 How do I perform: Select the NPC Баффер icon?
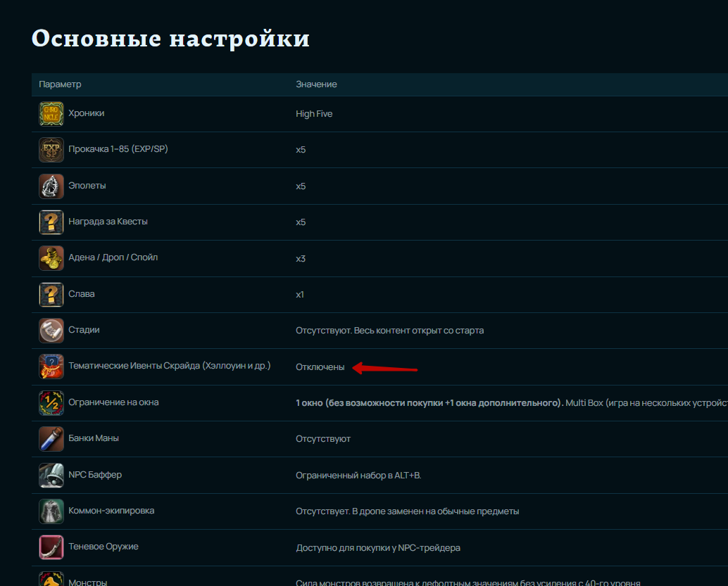[51, 475]
